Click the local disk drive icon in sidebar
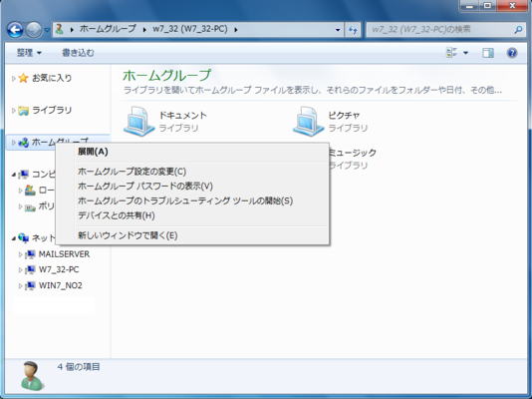This screenshot has height=399, width=532. click(30, 191)
